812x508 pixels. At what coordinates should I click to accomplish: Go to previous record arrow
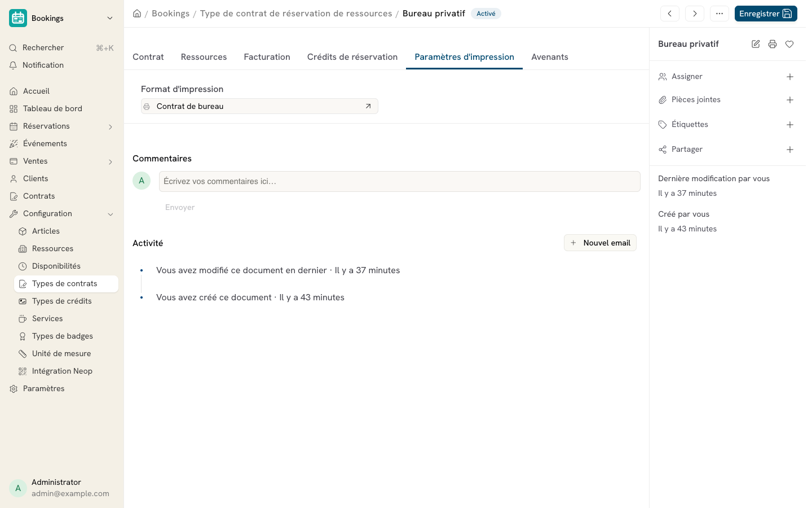pos(670,14)
